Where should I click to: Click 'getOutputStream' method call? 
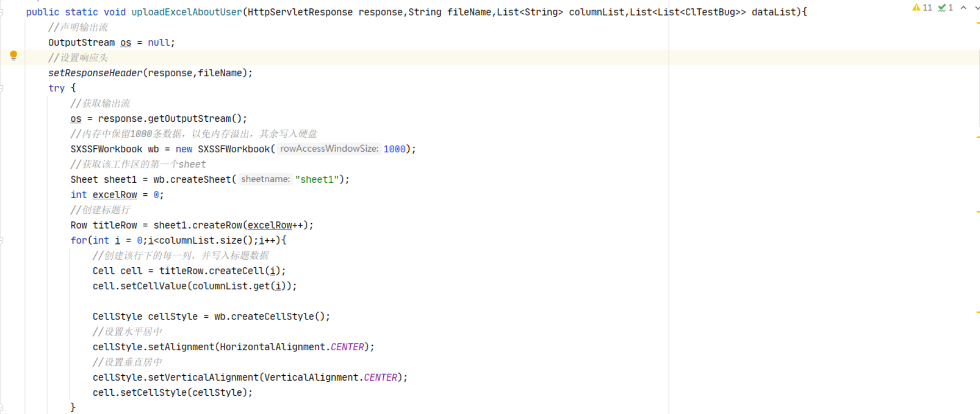pyautogui.click(x=189, y=118)
